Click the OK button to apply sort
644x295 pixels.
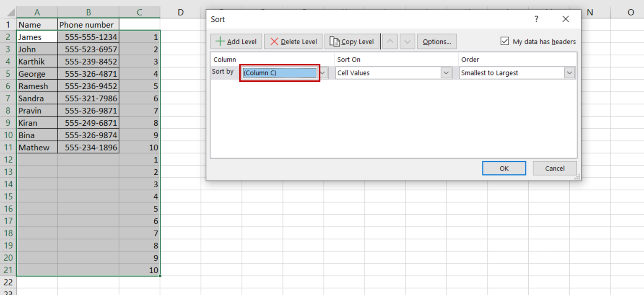[x=504, y=168]
